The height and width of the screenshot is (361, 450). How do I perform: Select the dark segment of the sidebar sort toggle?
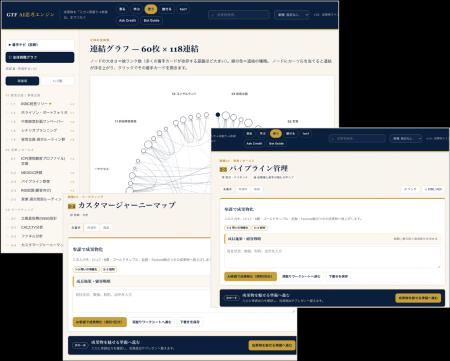pyautogui.click(x=22, y=81)
